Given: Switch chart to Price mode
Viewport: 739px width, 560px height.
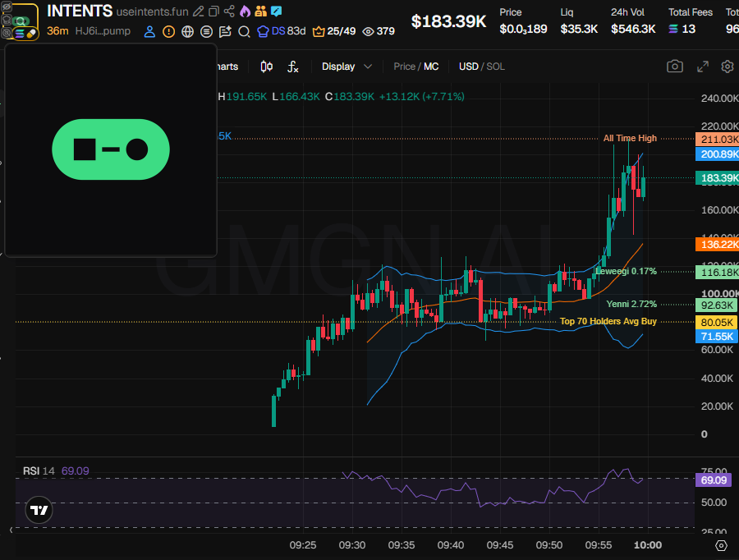Looking at the screenshot, I should point(404,67).
